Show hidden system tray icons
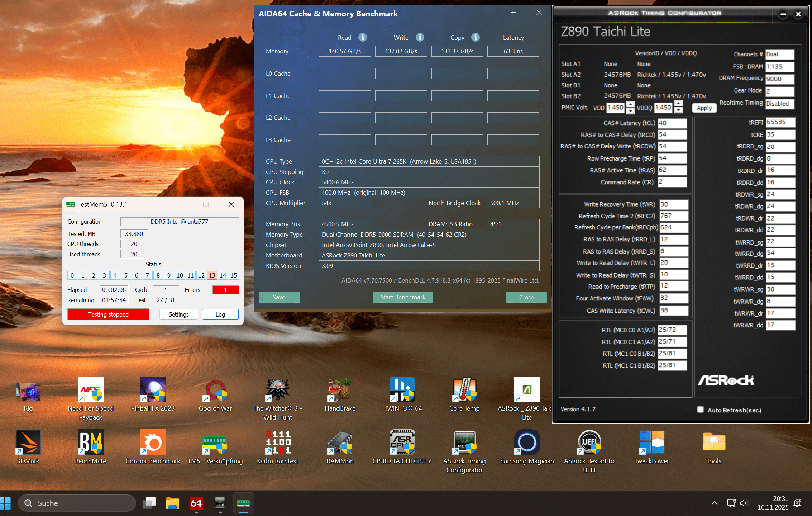The width and height of the screenshot is (812, 516). coord(714,503)
